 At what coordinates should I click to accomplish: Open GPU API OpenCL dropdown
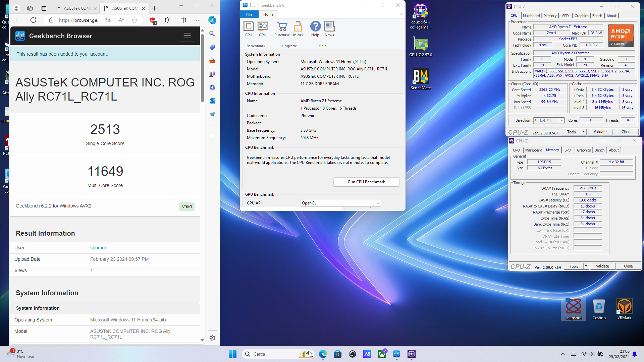coord(340,203)
